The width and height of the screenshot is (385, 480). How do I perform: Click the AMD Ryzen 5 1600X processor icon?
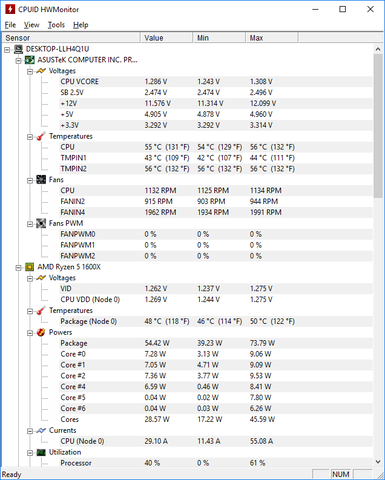coord(30,267)
